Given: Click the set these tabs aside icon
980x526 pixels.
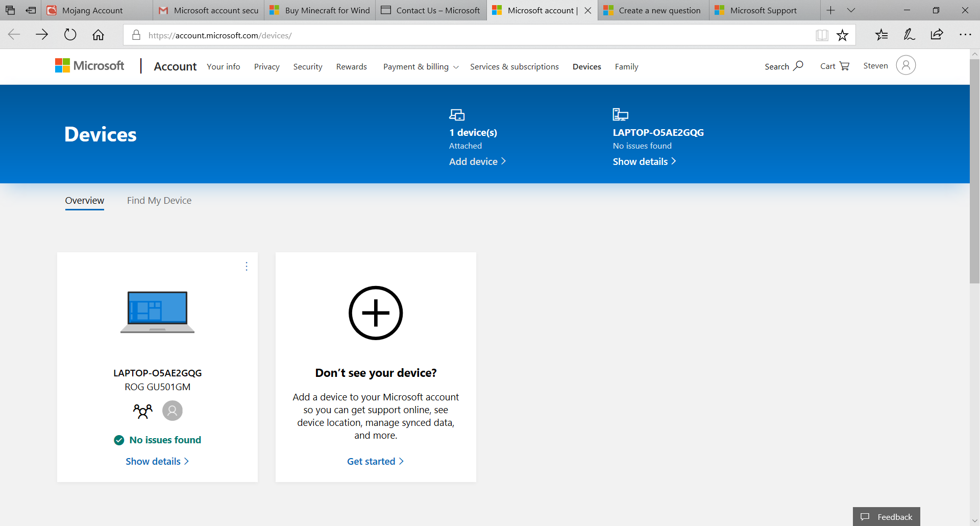Looking at the screenshot, I should [31, 10].
